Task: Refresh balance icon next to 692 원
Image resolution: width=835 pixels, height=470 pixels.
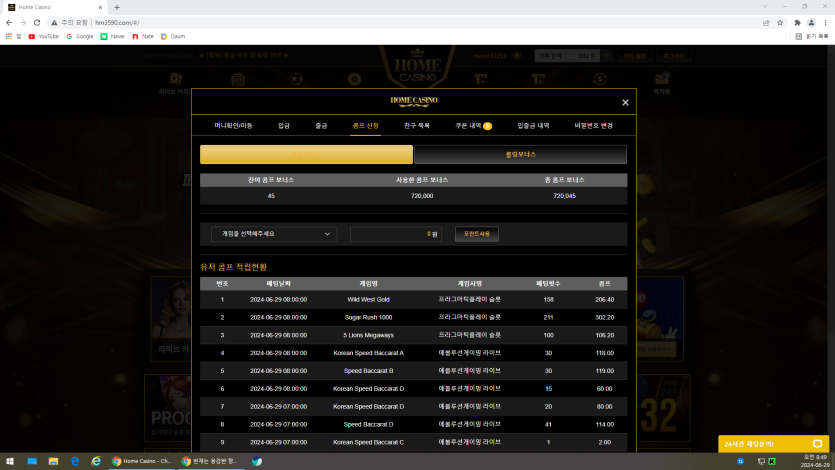Action: coord(607,55)
